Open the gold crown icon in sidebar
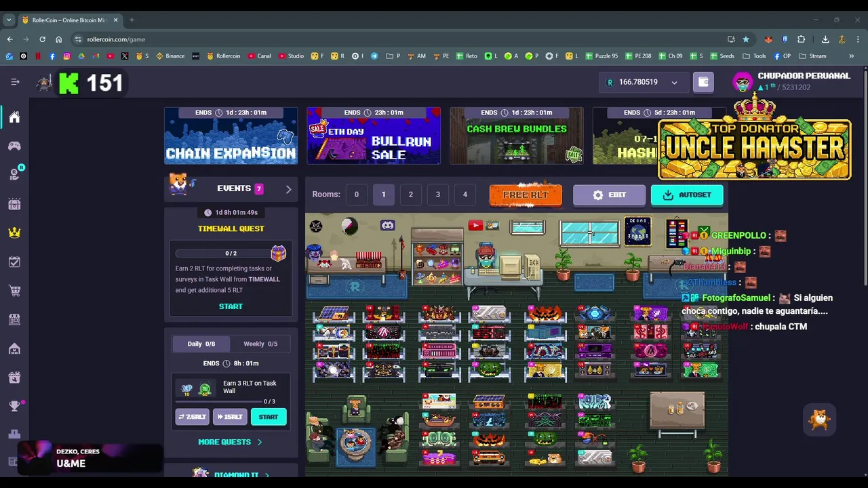 pos(14,232)
